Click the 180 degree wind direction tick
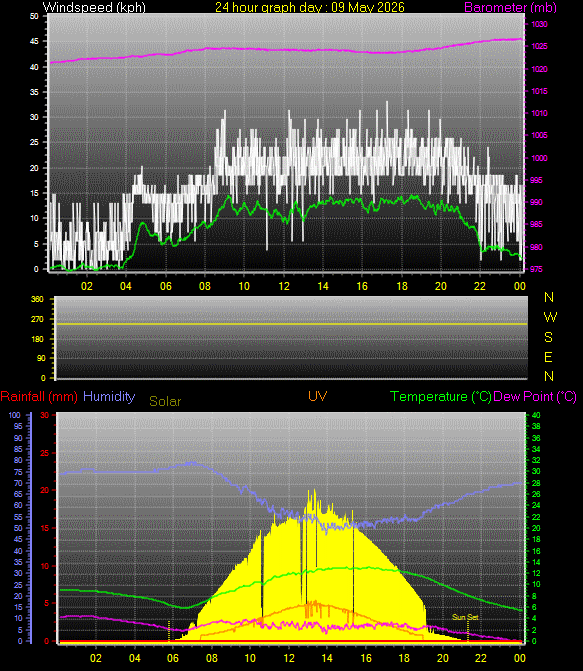The width and height of the screenshot is (583, 671). [37, 339]
